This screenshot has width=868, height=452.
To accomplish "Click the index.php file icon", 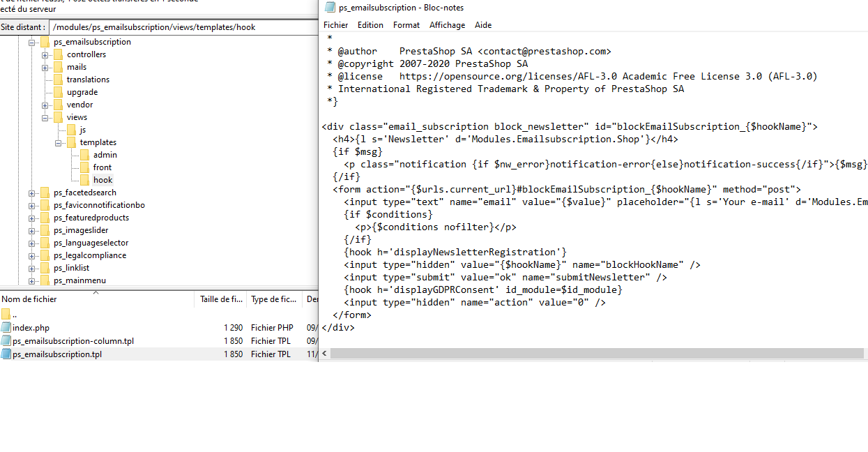I will click(x=6, y=328).
